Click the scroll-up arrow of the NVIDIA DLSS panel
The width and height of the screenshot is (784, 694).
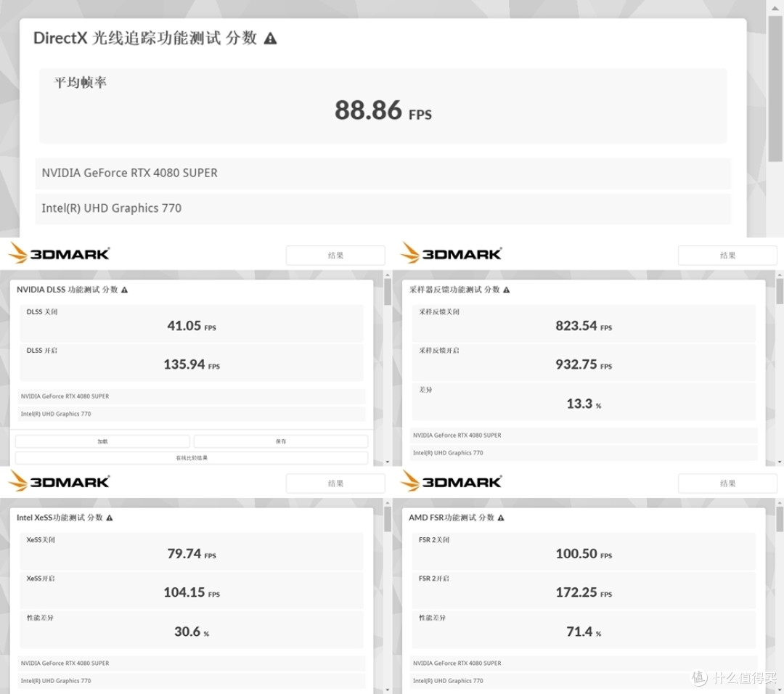pyautogui.click(x=388, y=274)
